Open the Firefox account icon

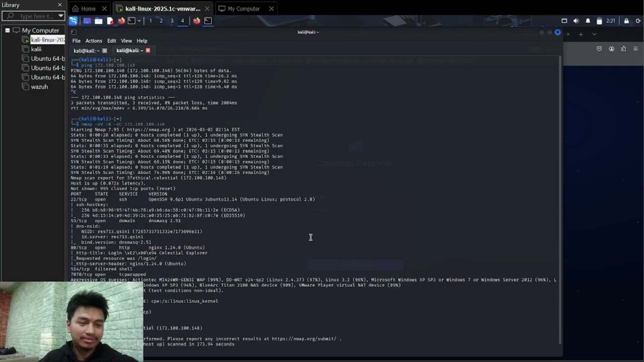click(611, 49)
